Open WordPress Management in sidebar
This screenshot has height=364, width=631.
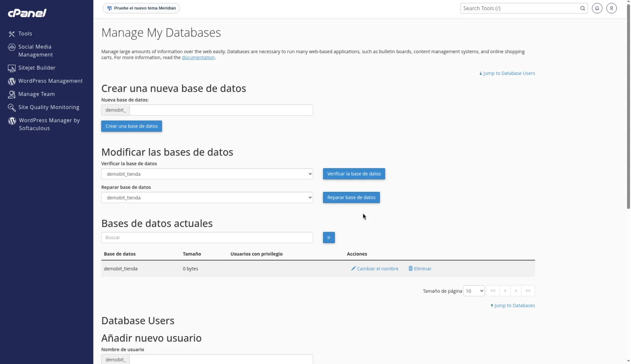pos(50,81)
